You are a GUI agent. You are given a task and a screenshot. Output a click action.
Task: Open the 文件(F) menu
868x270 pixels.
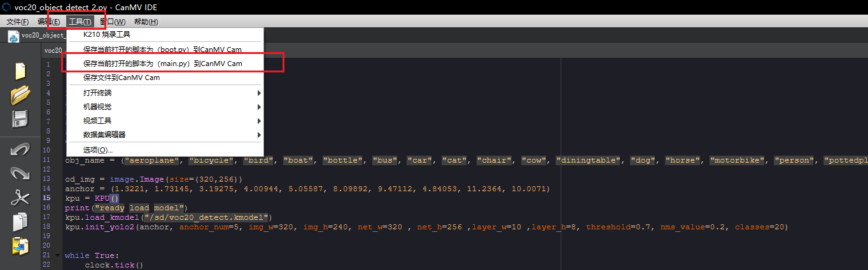[x=17, y=22]
